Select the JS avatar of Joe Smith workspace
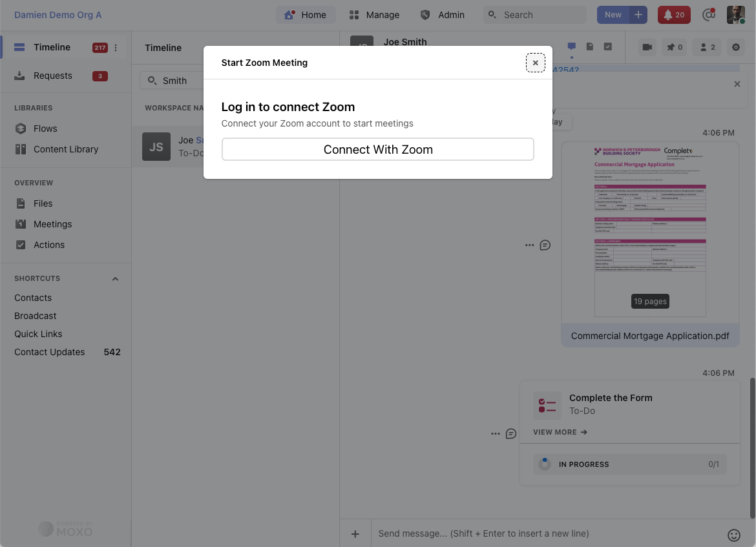This screenshot has width=756, height=547. click(x=156, y=147)
